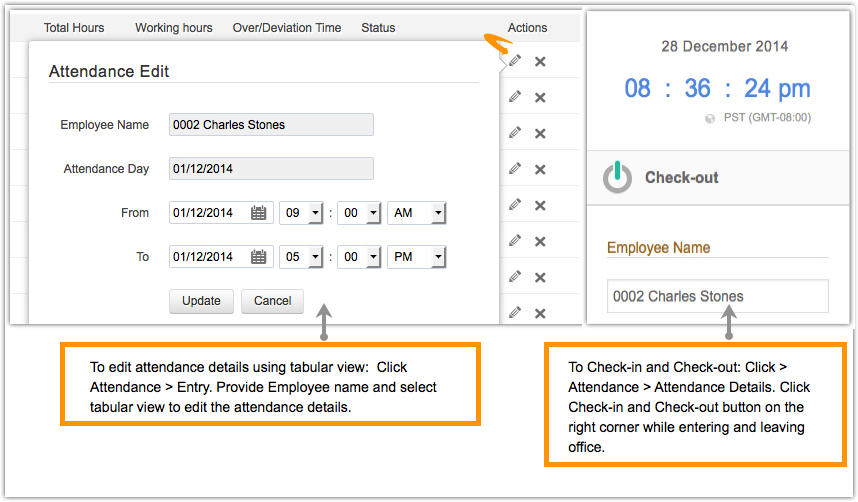Screen dimensions: 858x502
Task: Click the edit pencil in the seventh attendance row
Action: 515,276
